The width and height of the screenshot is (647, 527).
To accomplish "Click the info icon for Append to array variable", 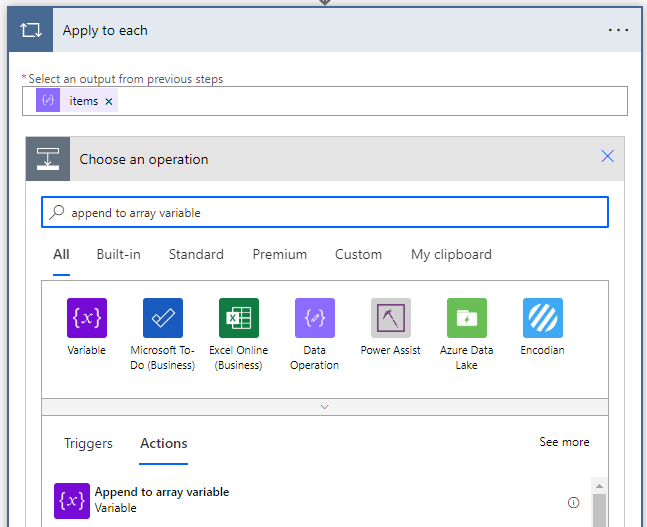I will [574, 502].
